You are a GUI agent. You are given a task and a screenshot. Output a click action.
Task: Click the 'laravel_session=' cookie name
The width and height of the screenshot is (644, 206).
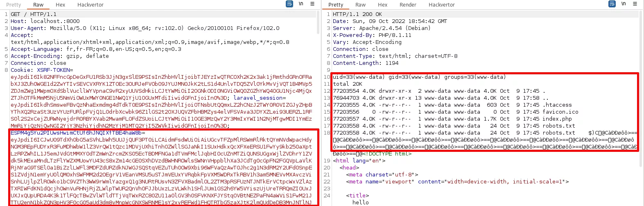tap(260, 98)
